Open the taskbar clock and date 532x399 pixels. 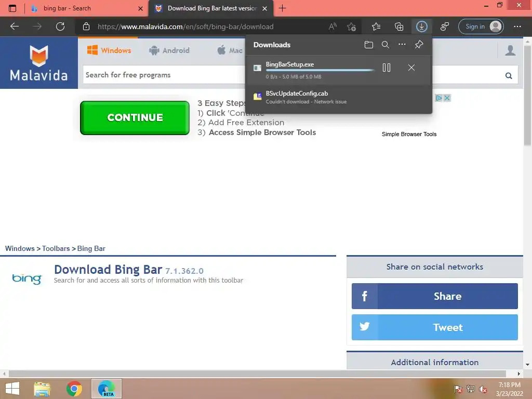[509, 389]
